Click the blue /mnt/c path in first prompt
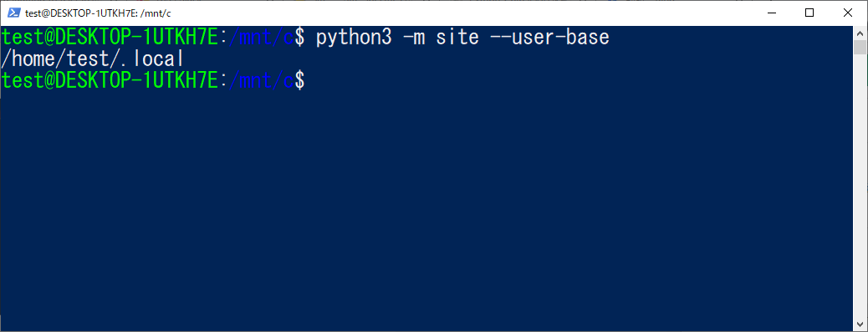This screenshot has width=868, height=332. click(x=260, y=38)
